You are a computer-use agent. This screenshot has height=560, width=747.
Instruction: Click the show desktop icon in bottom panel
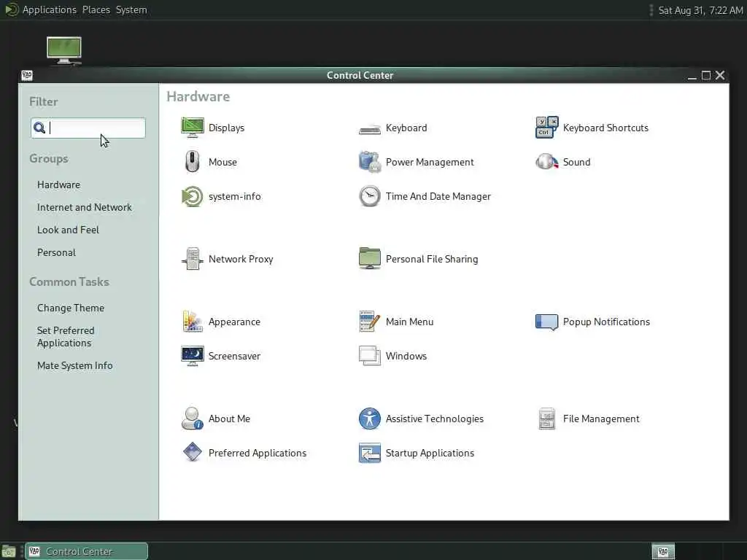point(9,551)
